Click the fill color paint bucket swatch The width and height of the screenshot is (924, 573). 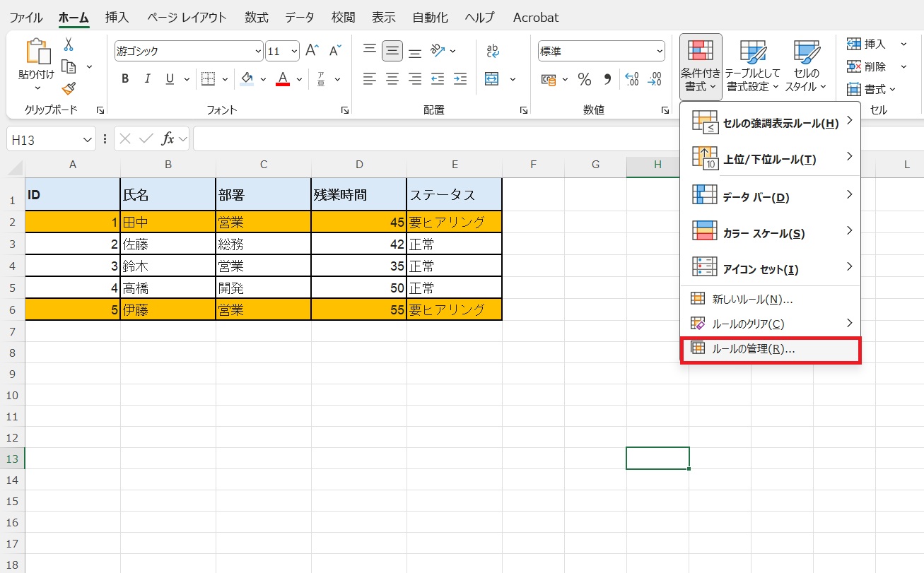tap(247, 79)
